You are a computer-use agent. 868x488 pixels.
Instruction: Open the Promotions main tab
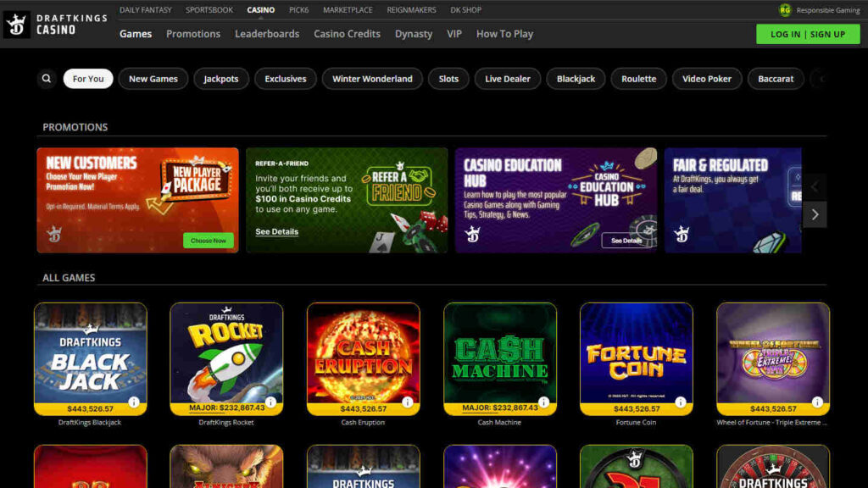click(193, 34)
